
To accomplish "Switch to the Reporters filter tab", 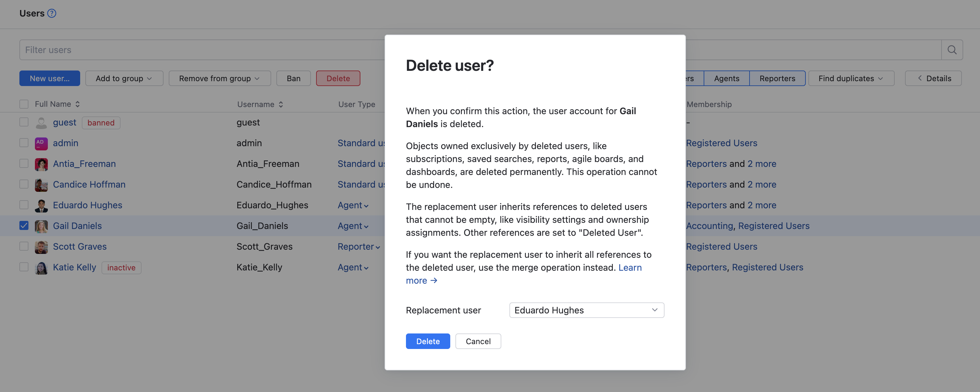I will [x=777, y=78].
